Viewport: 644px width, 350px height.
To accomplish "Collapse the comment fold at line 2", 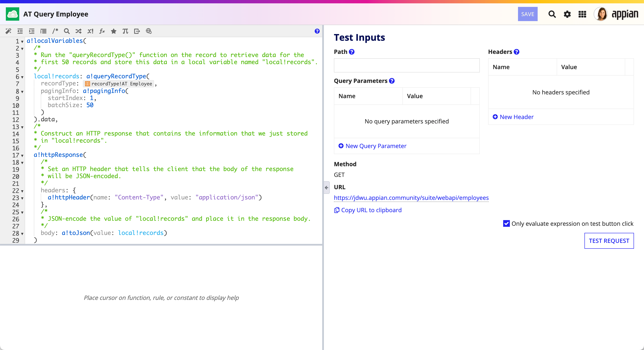I will pyautogui.click(x=22, y=48).
